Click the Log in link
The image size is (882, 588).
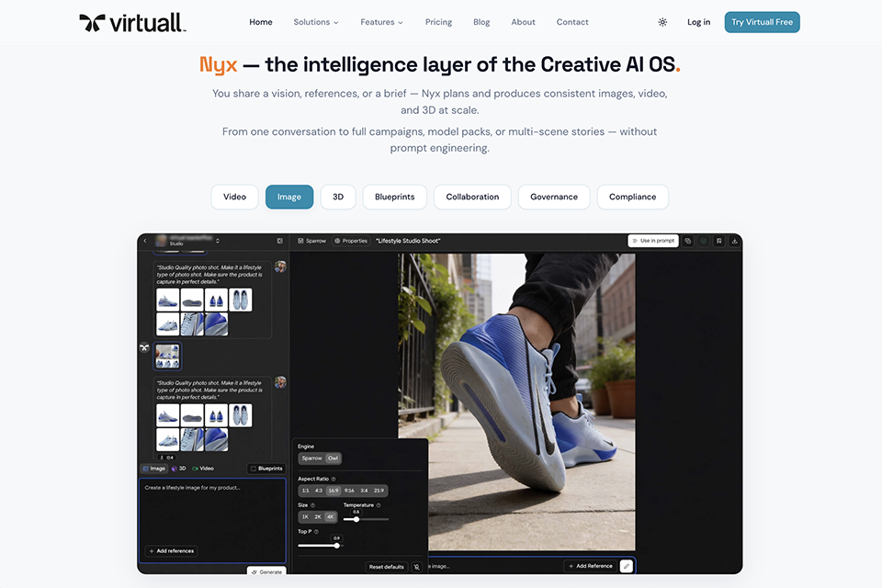698,22
